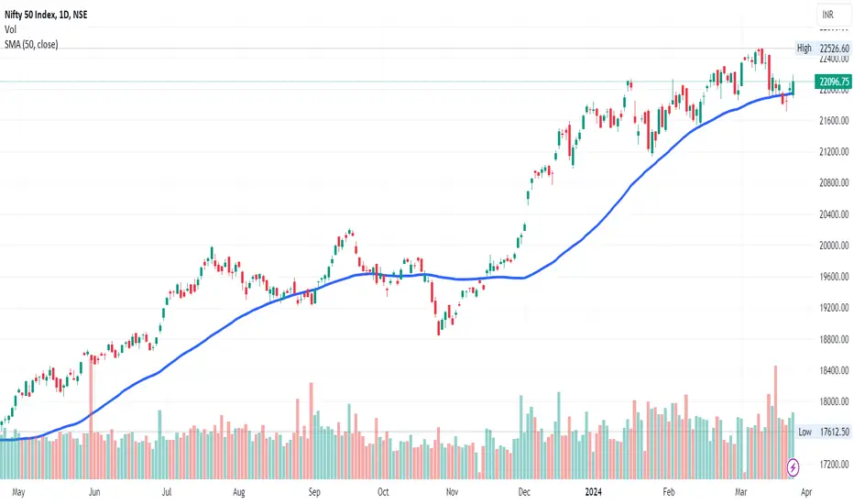
Task: Click the May label on time axis
Action: (x=18, y=492)
